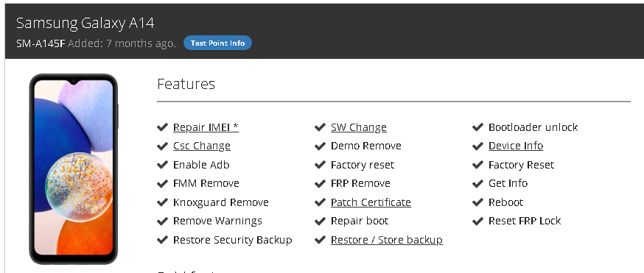This screenshot has height=273, width=644.
Task: Click the checkmark beside Repair IMEI
Action: (x=163, y=127)
